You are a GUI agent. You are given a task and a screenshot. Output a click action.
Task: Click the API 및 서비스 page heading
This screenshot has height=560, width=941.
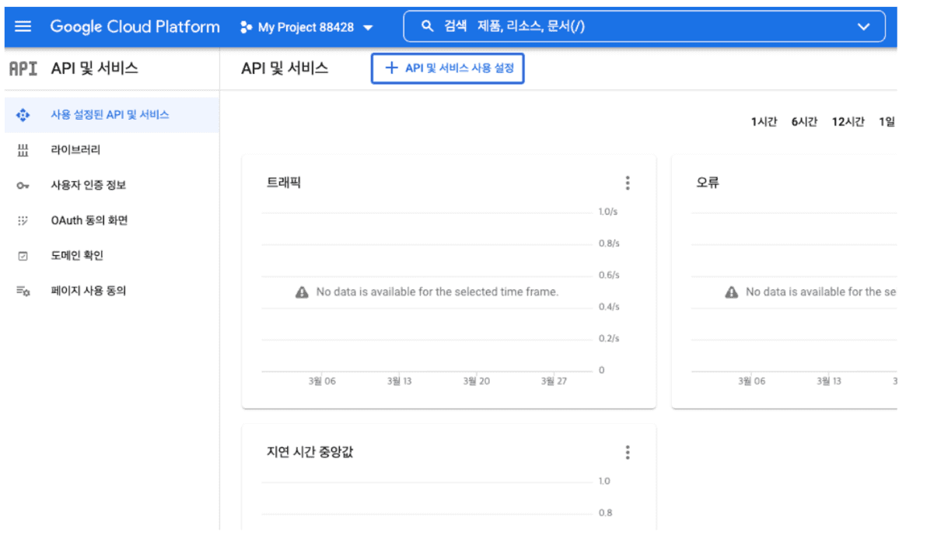click(x=285, y=68)
